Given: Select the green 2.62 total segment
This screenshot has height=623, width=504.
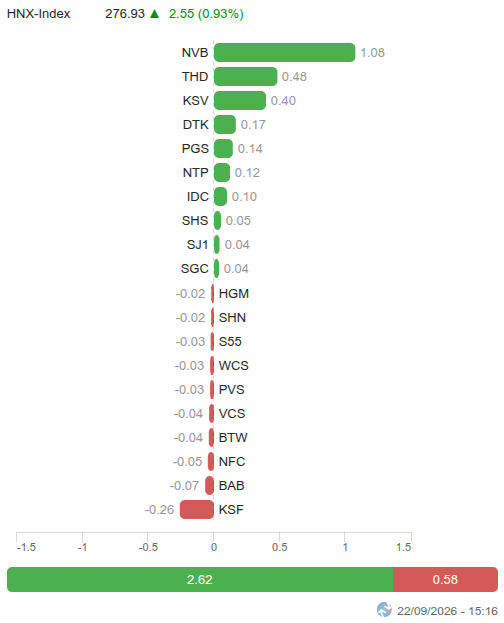Looking at the screenshot, I should pyautogui.click(x=200, y=580).
